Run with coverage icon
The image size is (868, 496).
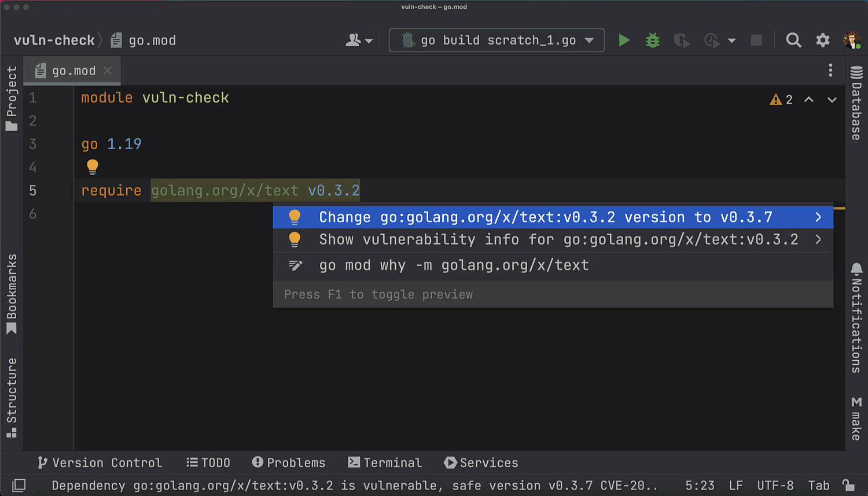point(681,40)
